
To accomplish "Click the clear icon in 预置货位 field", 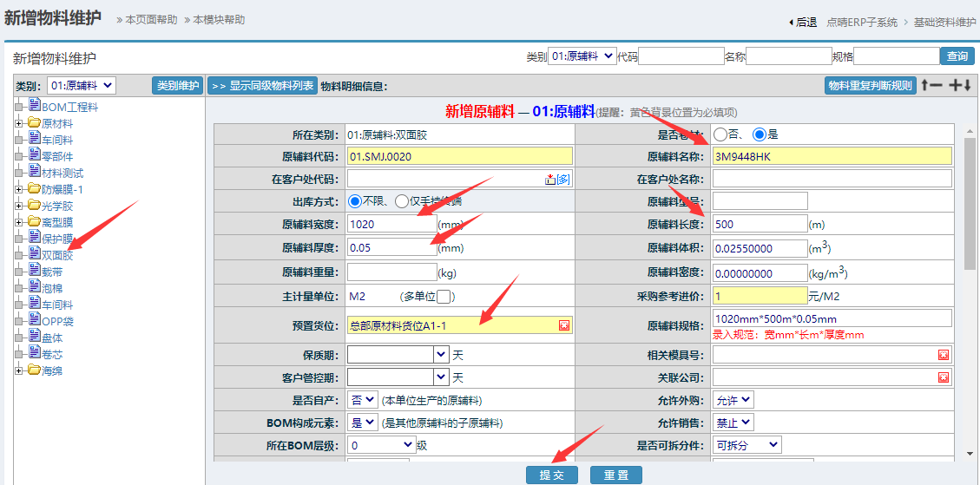I will coord(563,325).
